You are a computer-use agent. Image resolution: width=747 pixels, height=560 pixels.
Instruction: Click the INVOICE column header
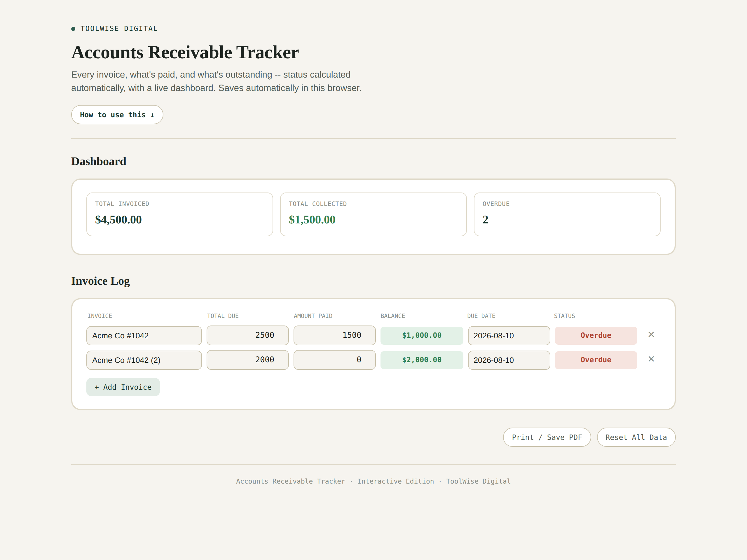(x=100, y=316)
